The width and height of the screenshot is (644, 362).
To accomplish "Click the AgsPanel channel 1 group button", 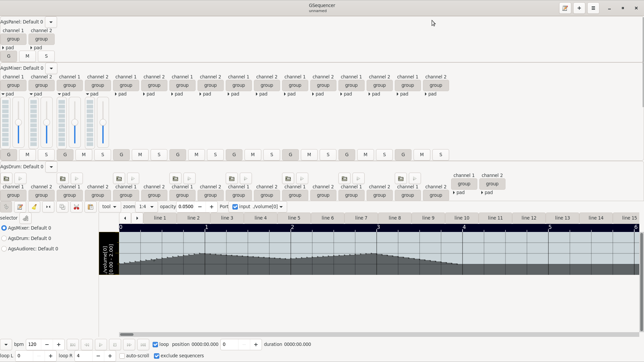I will pos(13,39).
